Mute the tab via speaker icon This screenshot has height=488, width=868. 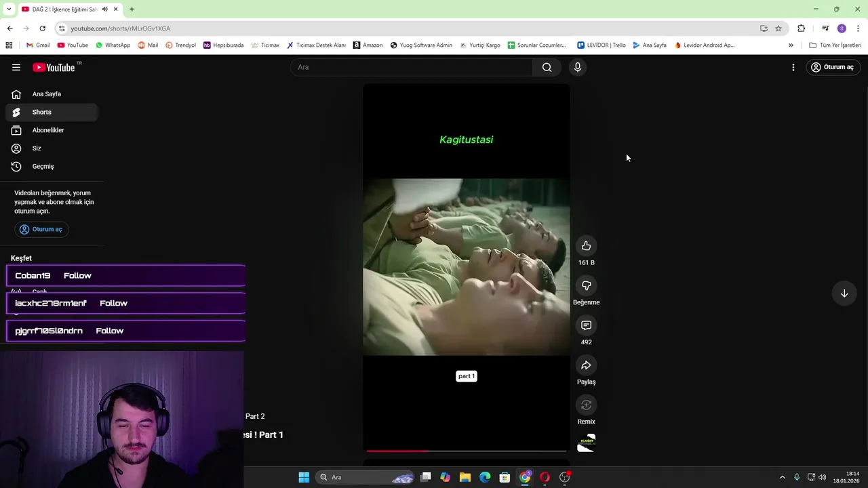[104, 9]
